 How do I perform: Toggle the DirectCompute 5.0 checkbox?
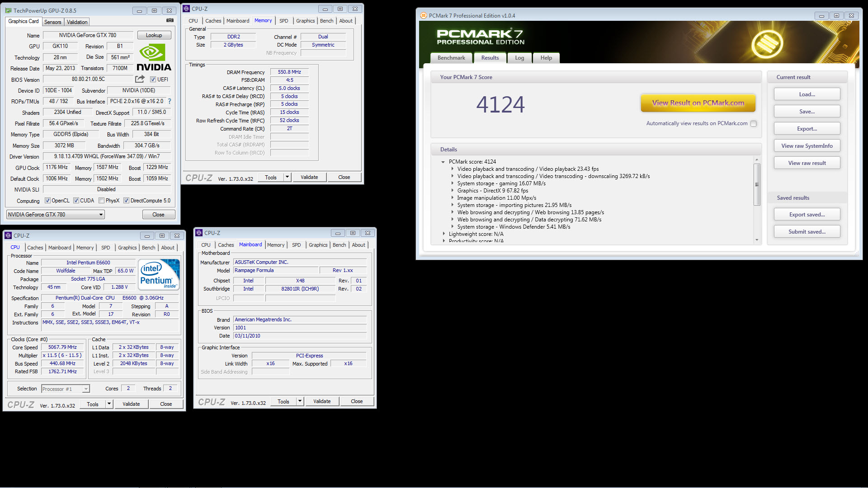coord(127,201)
